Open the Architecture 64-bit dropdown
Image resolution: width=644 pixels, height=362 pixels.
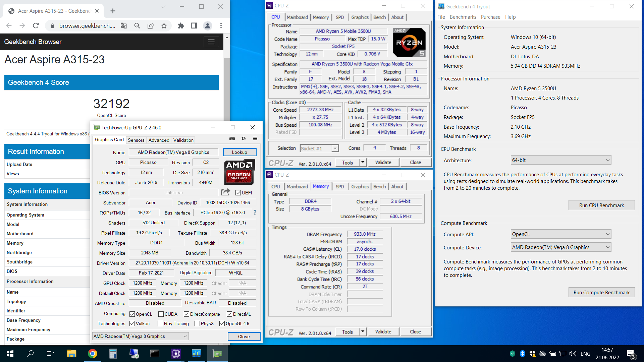[561, 160]
